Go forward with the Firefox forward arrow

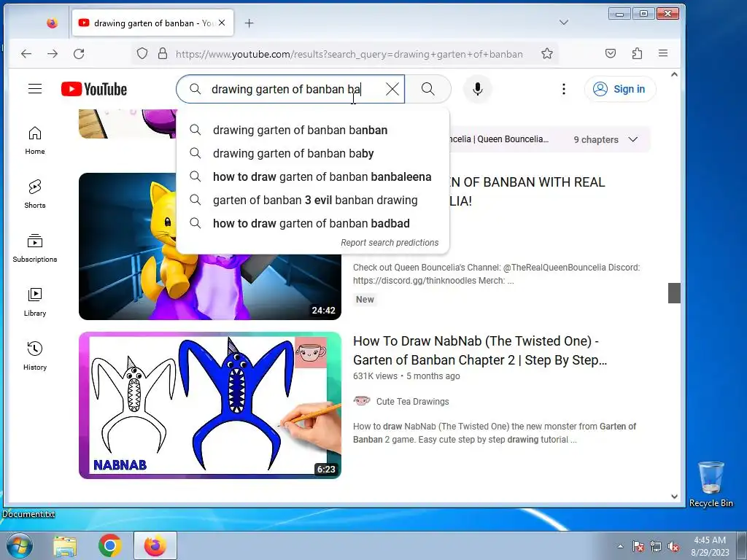53,54
